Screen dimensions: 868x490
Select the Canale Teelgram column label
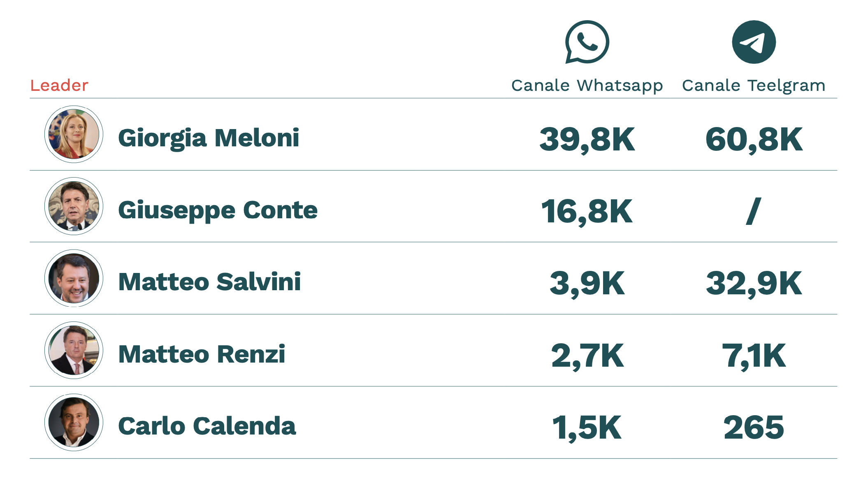click(x=754, y=86)
